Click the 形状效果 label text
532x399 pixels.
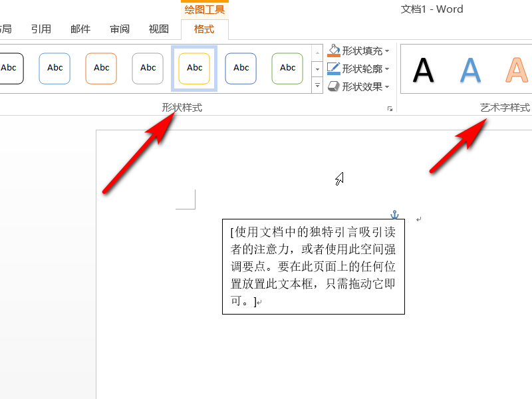(362, 87)
